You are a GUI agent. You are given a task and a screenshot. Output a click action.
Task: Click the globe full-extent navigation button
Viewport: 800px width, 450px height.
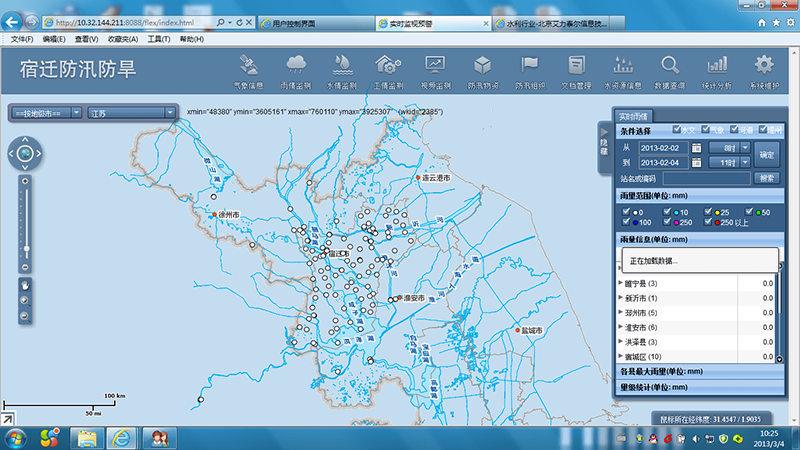(x=27, y=153)
